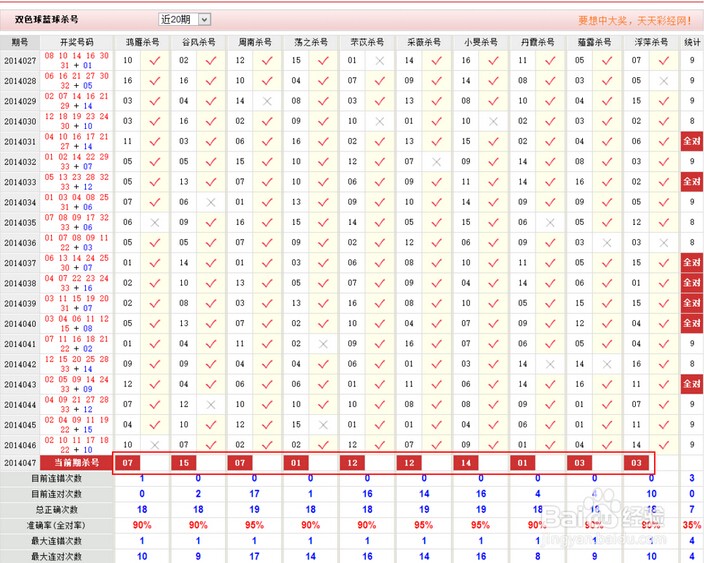Click the 全对 badge for period 2014043
The width and height of the screenshot is (704, 563).
click(x=692, y=384)
